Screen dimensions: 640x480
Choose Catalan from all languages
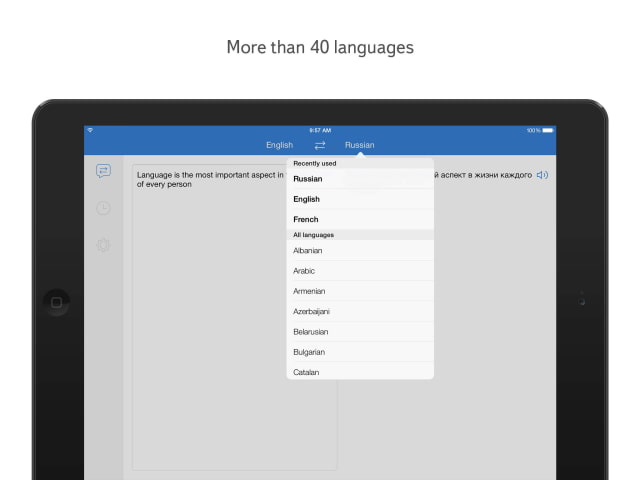coord(360,371)
